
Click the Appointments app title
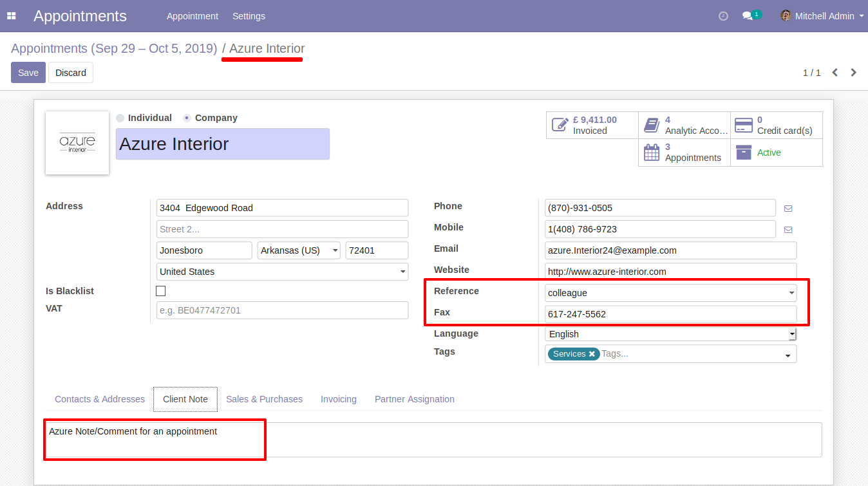point(80,16)
